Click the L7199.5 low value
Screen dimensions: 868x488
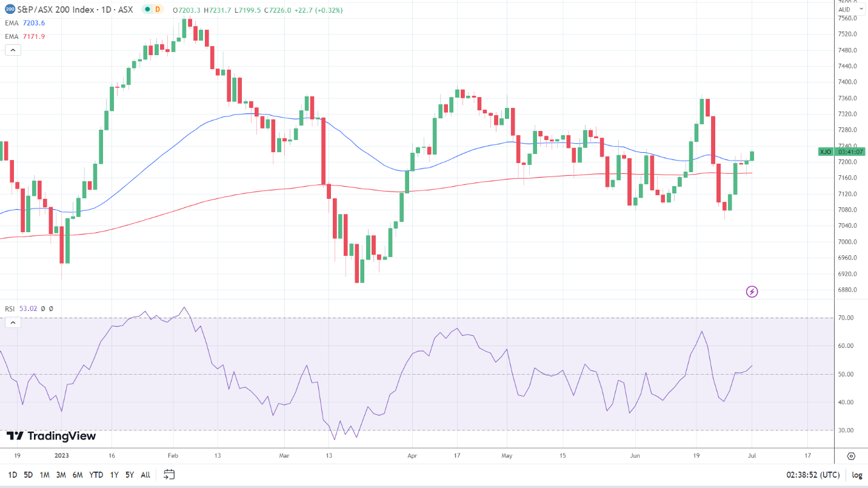coord(249,10)
